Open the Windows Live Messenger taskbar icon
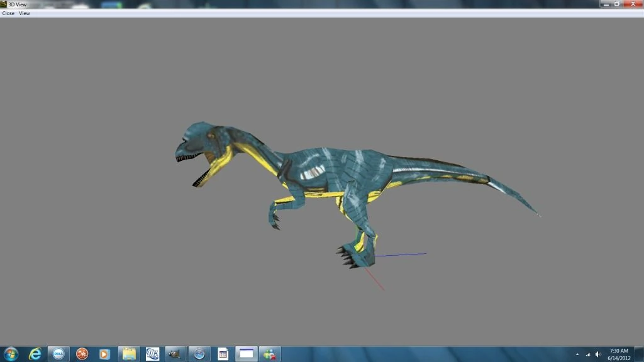The height and width of the screenshot is (362, 644). (270, 354)
